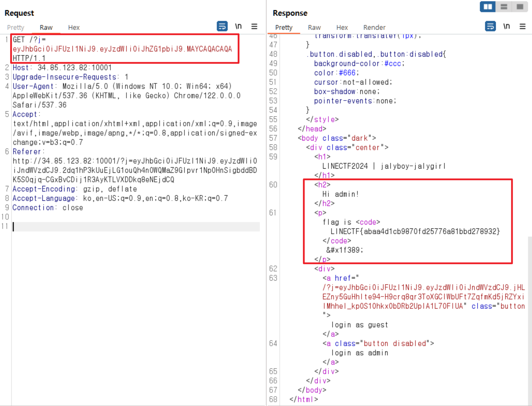The height and width of the screenshot is (406, 532).
Task: Switch Response view to Render tab
Action: pyautogui.click(x=374, y=27)
